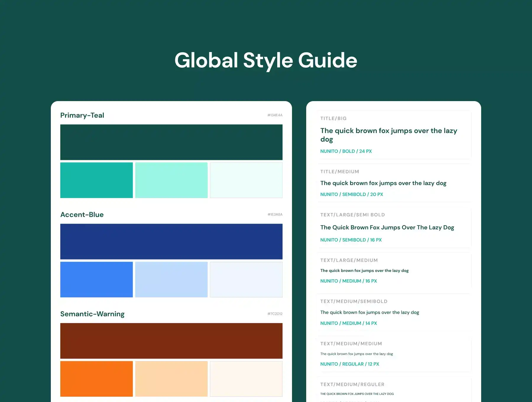The width and height of the screenshot is (532, 402).
Task: Click the dark navy Accent-Blue main swatch
Action: [171, 241]
